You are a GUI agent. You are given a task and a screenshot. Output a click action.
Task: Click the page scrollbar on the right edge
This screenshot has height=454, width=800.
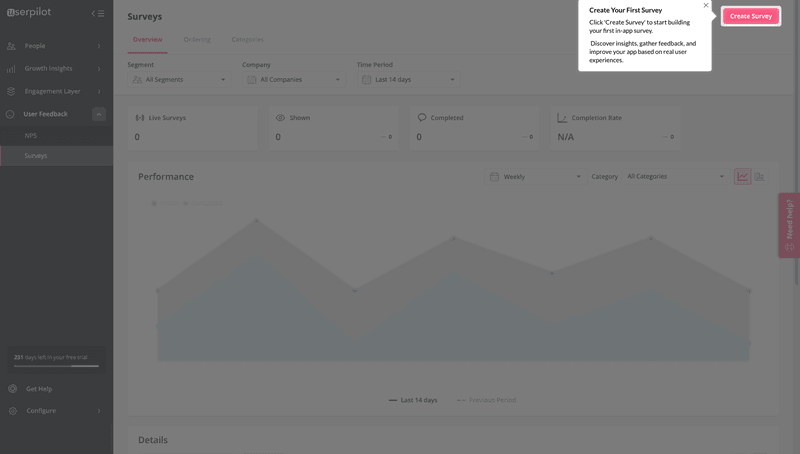click(797, 143)
